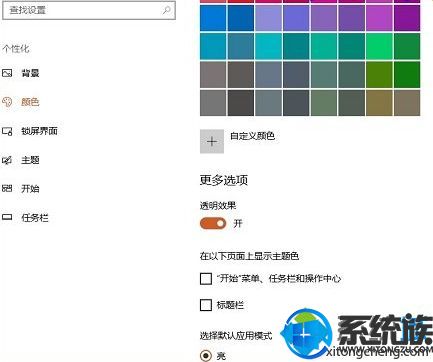Pick the light periwinkle color swatch

268,18
